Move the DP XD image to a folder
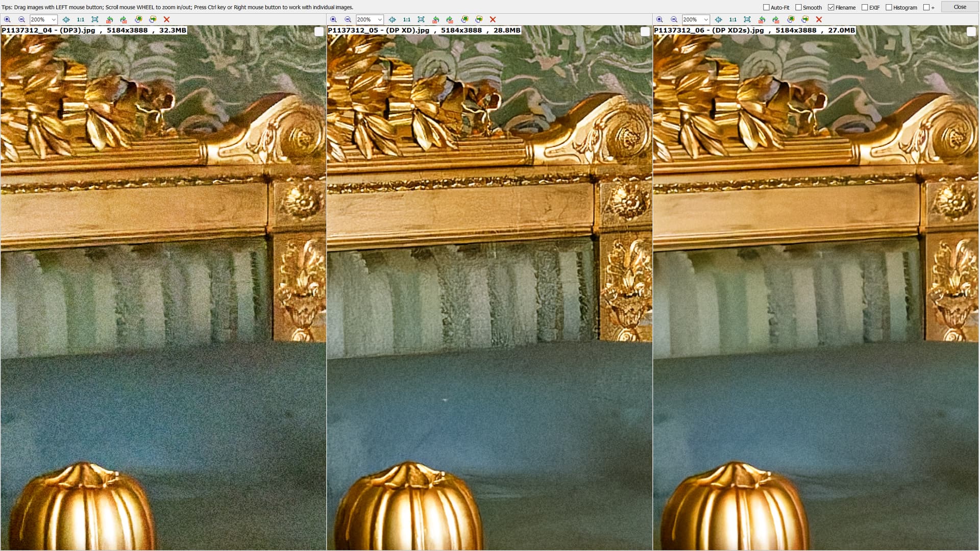The height and width of the screenshot is (551, 980). coord(479,19)
